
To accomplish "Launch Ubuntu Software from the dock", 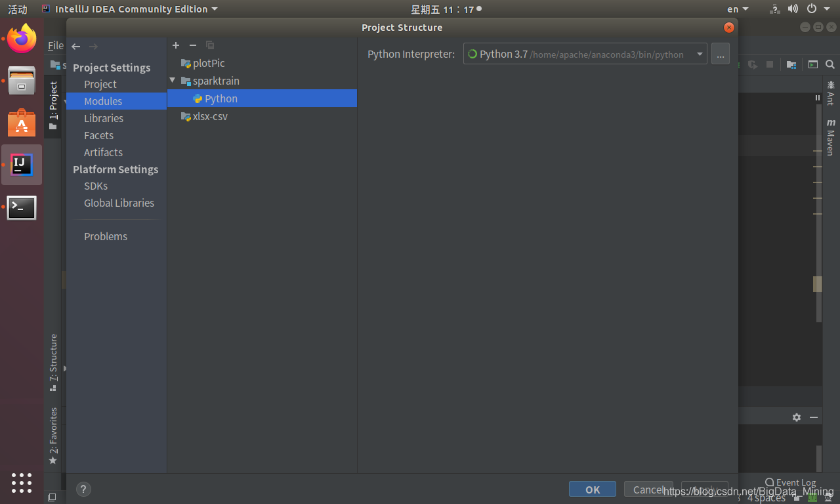I will 22,123.
